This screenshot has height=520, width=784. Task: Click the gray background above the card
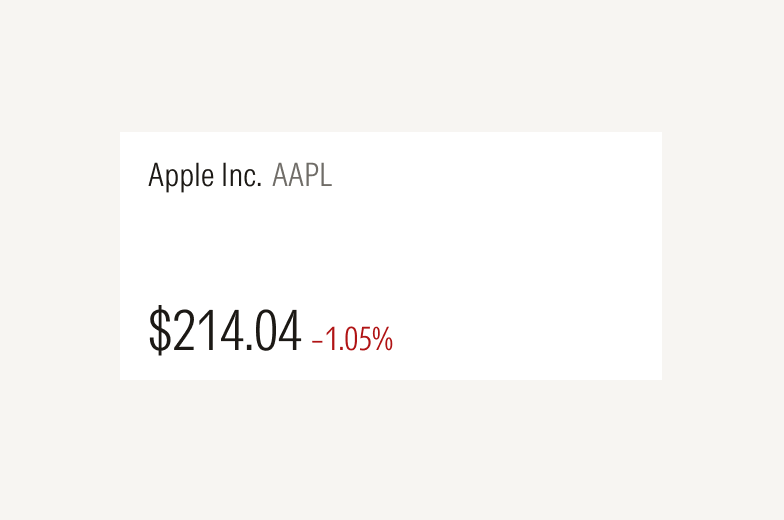(390, 65)
